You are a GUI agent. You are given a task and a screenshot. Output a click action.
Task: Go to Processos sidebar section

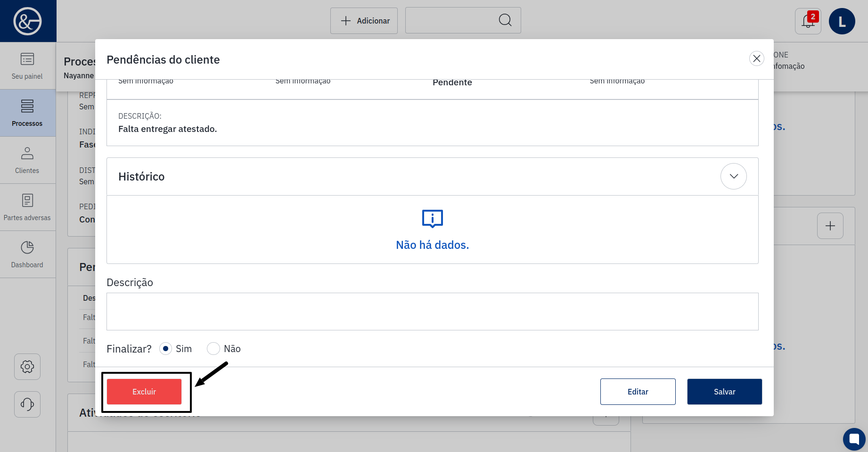coord(27,113)
